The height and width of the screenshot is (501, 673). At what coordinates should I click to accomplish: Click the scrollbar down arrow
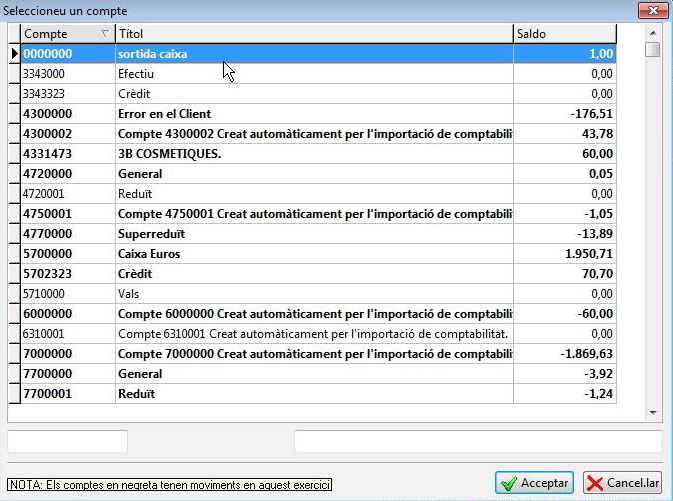tap(653, 413)
